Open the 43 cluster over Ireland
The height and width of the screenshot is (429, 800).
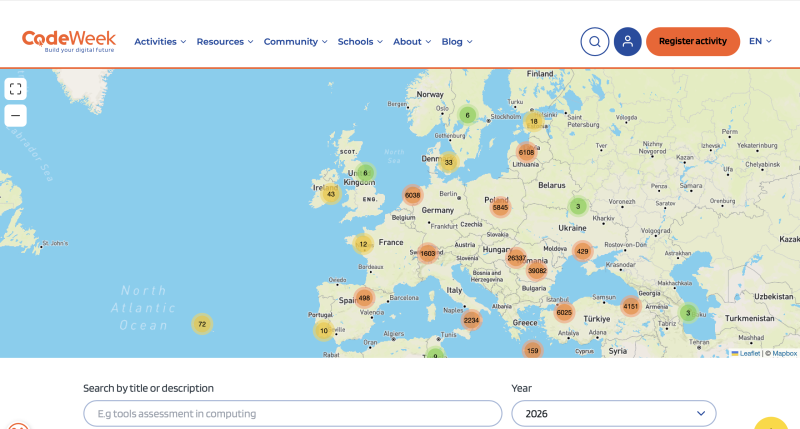pyautogui.click(x=331, y=194)
